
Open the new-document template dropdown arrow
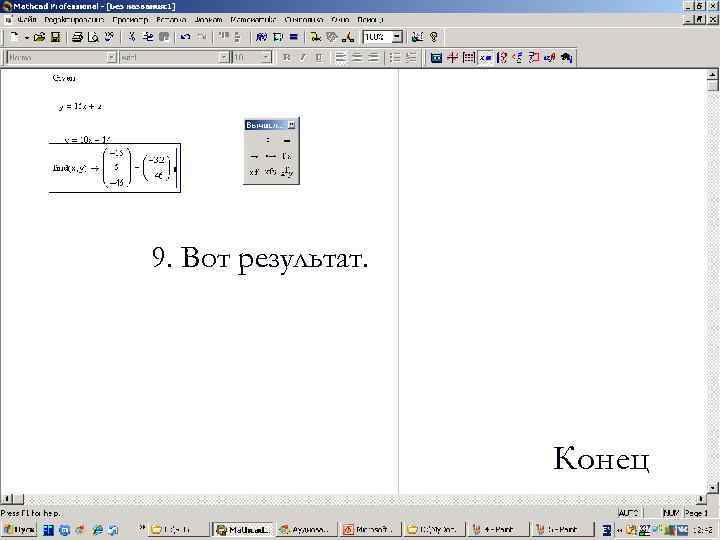tap(26, 38)
